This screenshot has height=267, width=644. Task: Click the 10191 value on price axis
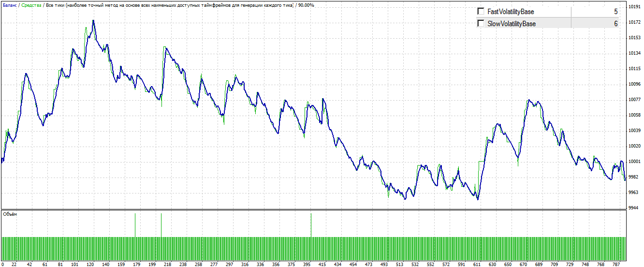click(634, 7)
